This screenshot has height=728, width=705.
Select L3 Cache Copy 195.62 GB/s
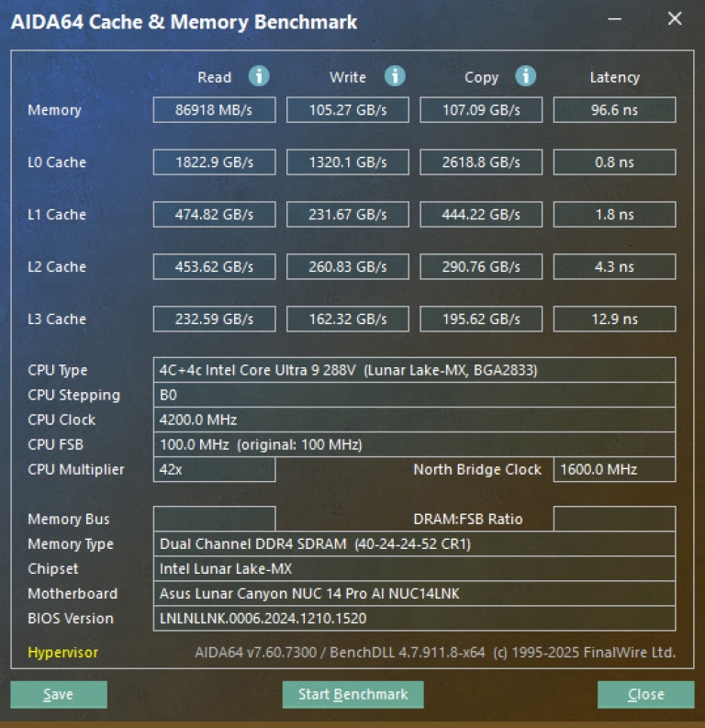point(481,319)
